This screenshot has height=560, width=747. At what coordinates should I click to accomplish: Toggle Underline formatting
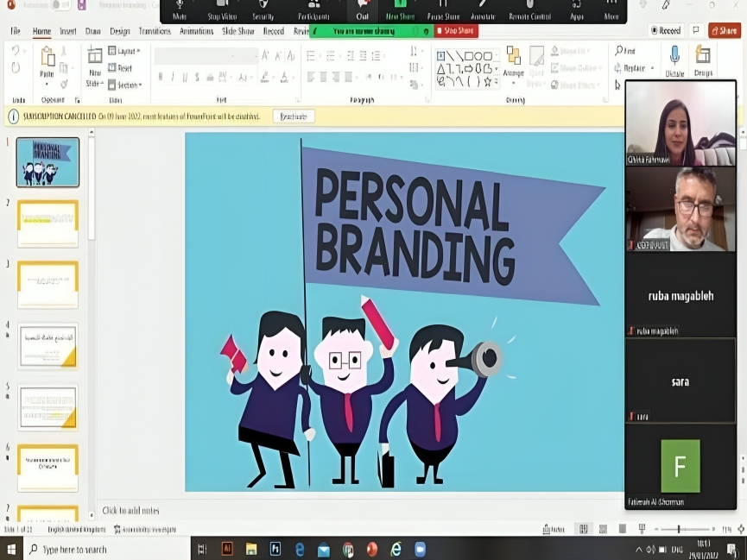185,77
